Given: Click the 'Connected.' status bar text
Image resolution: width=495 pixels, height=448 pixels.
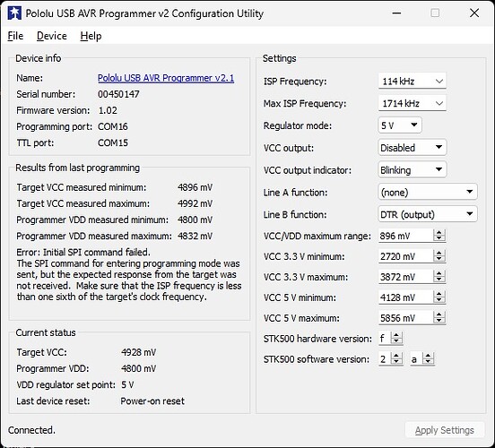Looking at the screenshot, I should (31, 430).
